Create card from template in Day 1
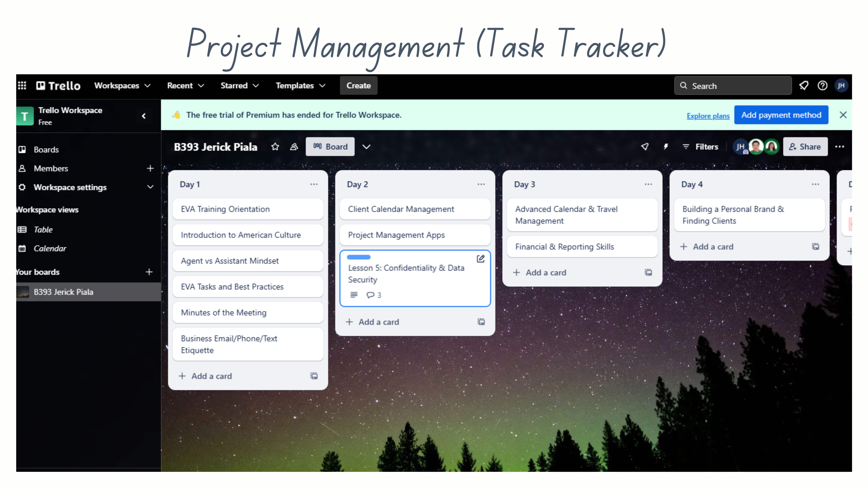The width and height of the screenshot is (868, 488). [314, 376]
